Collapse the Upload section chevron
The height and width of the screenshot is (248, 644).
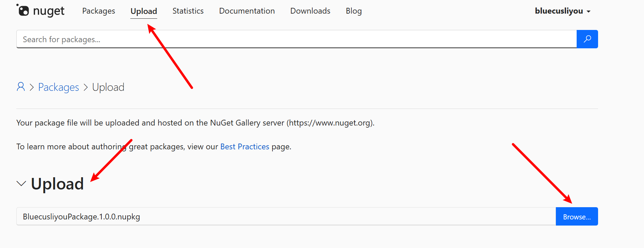point(21,184)
